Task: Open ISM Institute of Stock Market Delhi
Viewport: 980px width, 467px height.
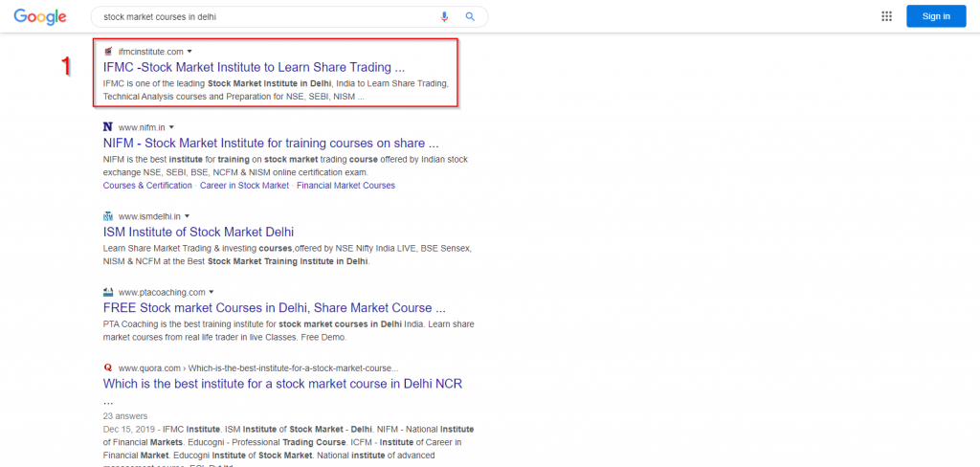Action: click(x=198, y=232)
